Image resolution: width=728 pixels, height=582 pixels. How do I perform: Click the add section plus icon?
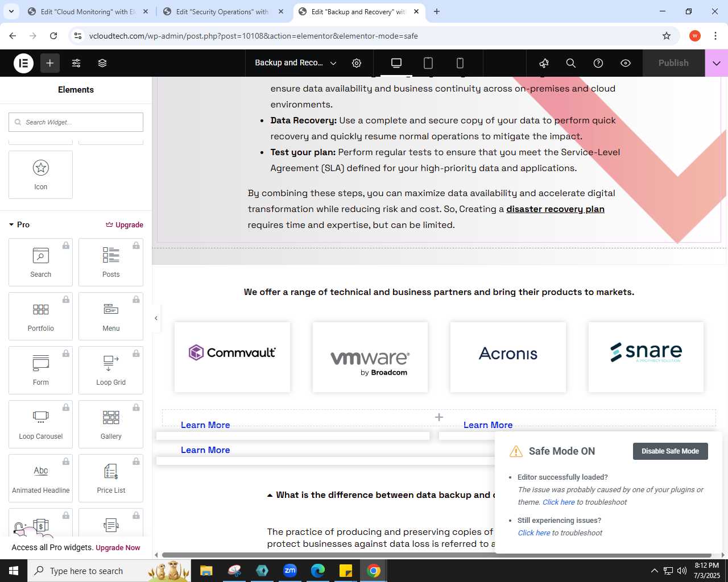coord(439,417)
